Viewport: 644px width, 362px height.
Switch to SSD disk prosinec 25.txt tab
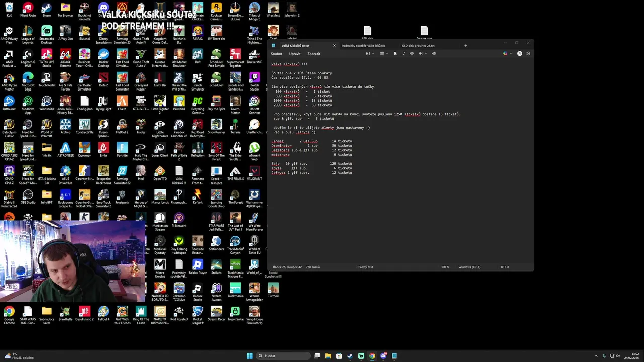[418, 46]
